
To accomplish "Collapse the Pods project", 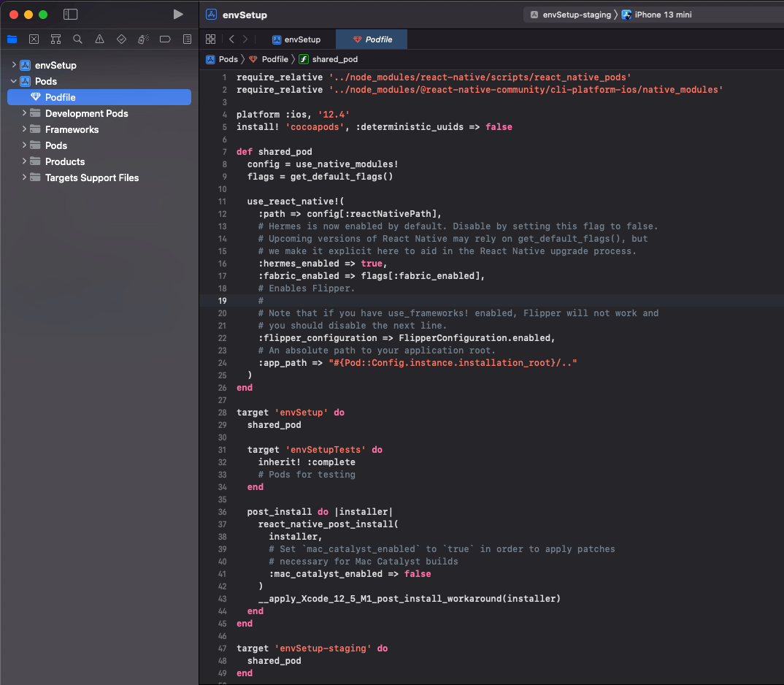I will pyautogui.click(x=14, y=81).
